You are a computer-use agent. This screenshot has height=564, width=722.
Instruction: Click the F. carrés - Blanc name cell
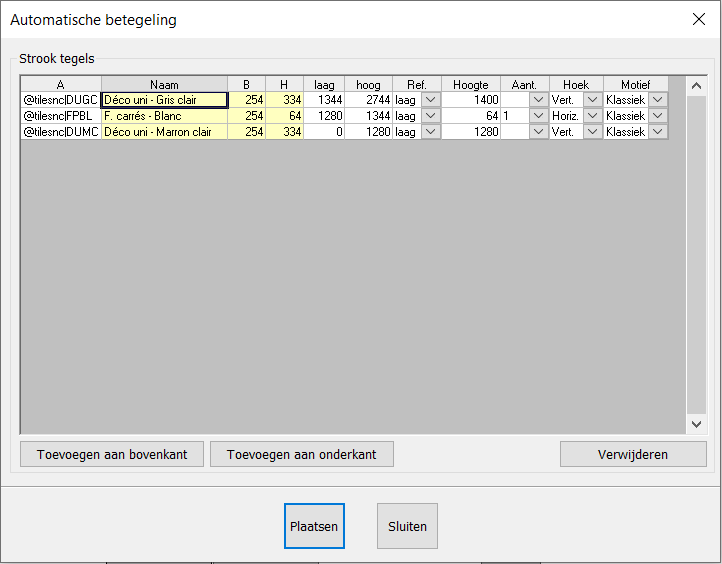164,116
